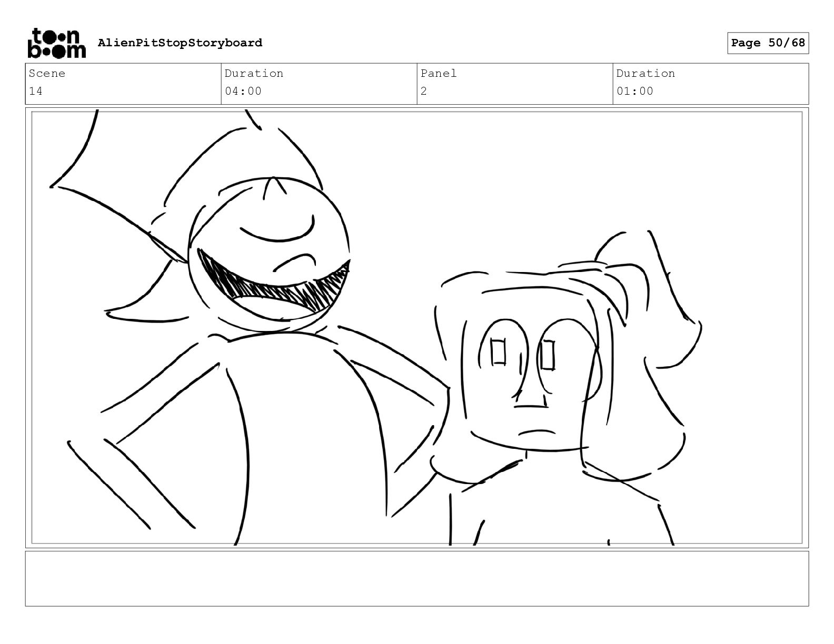This screenshot has height=644, width=834.
Task: Select scene number 14
Action: click(36, 91)
